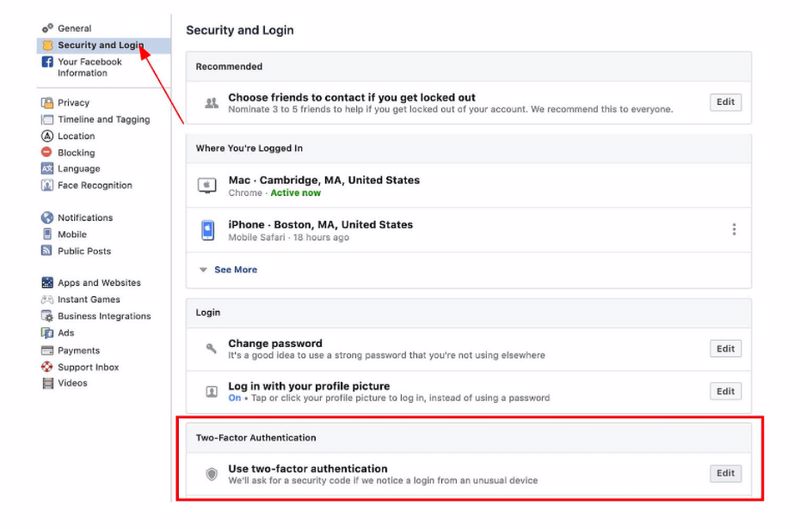Click the Blocking red stop icon

[x=46, y=152]
